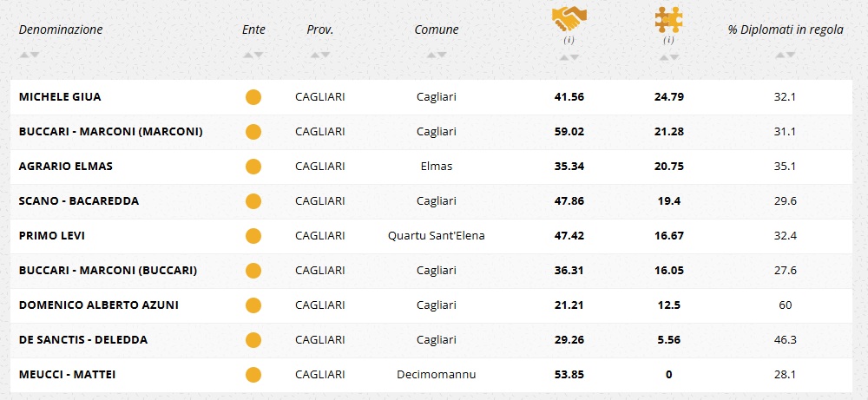This screenshot has width=868, height=400.
Task: Sort ascending by Denominazione using the up arrow
Action: point(24,56)
